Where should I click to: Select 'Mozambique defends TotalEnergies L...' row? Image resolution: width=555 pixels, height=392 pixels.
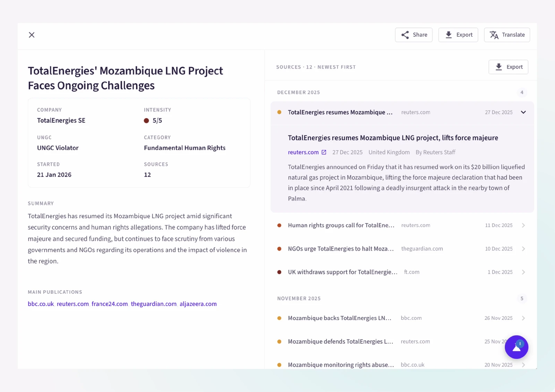pos(402,342)
